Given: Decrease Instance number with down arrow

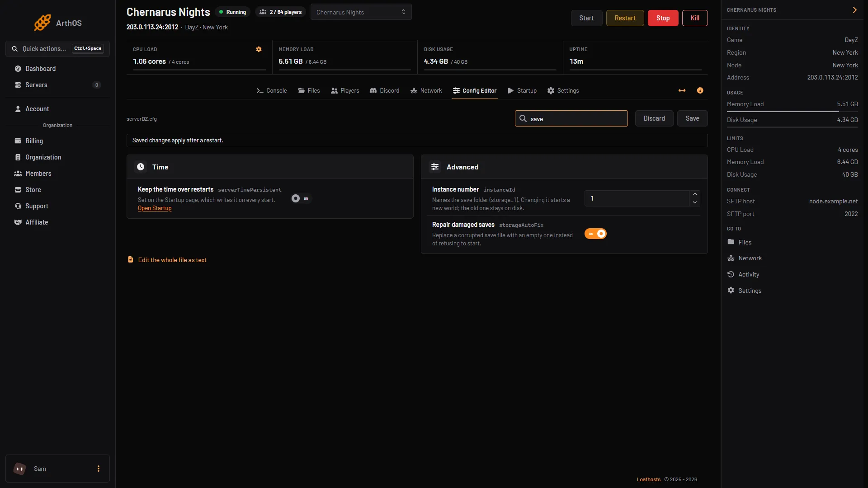Looking at the screenshot, I should tap(695, 202).
